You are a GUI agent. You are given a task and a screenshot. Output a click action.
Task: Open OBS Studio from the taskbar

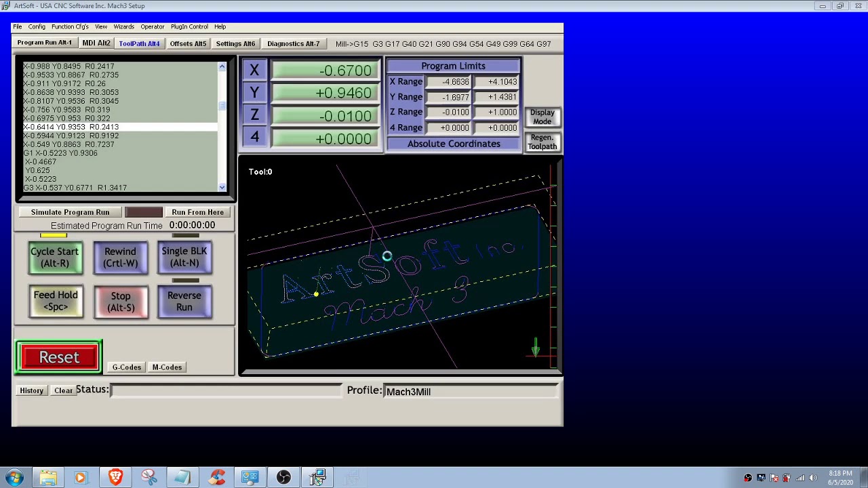tap(284, 478)
